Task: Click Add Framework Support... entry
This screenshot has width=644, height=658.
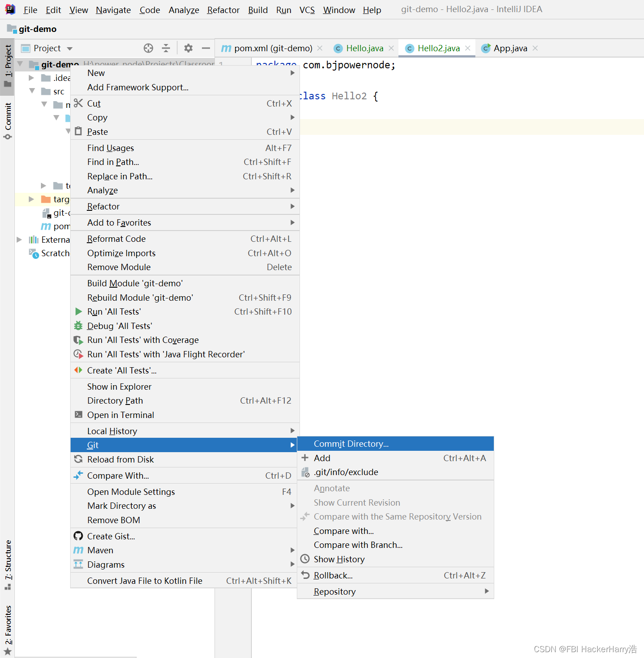Action: [185, 87]
